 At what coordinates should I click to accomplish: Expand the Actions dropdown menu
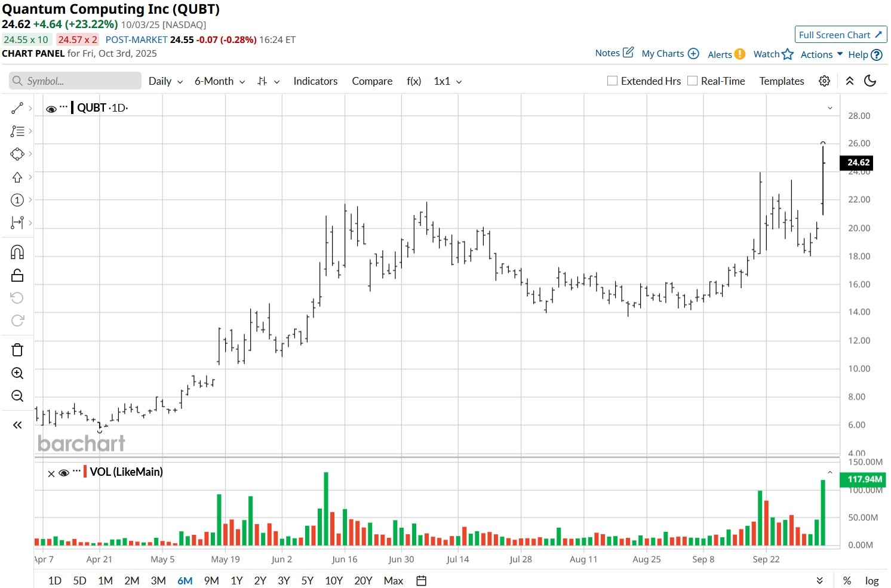click(x=822, y=54)
